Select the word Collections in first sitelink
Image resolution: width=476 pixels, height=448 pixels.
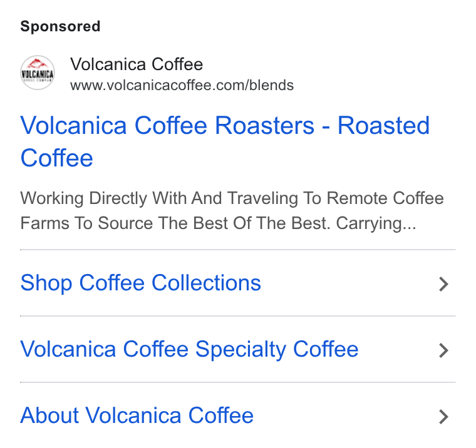pos(206,283)
